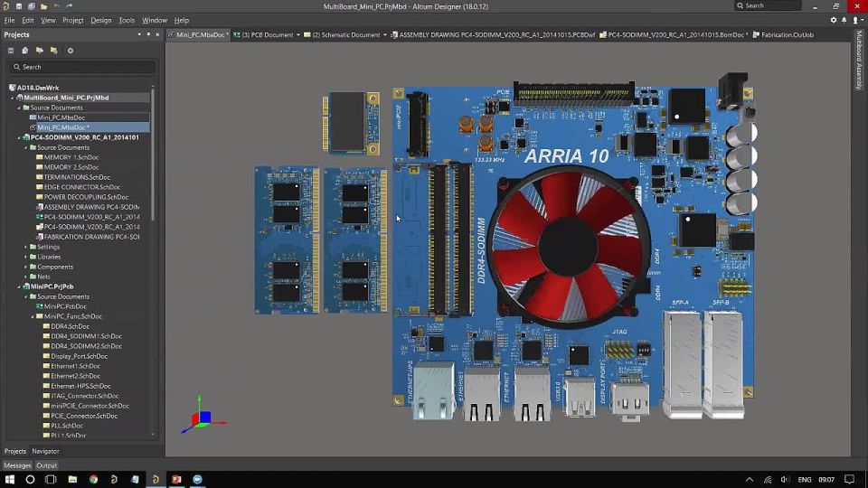Click Open project documents folder icon
The height and width of the screenshot is (488, 868).
(39, 51)
